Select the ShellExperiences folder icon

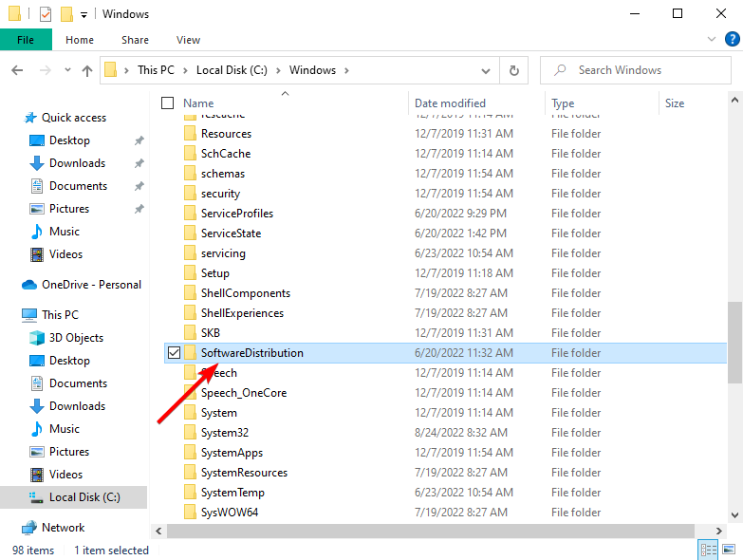(190, 312)
